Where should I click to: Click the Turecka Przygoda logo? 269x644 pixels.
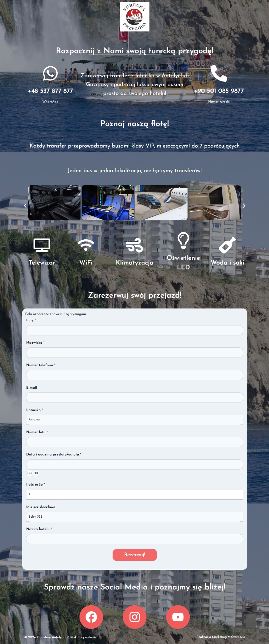coord(135,17)
